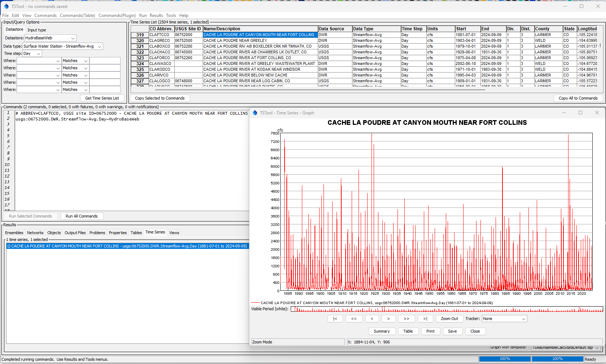Click Close button in graph window

point(475,331)
